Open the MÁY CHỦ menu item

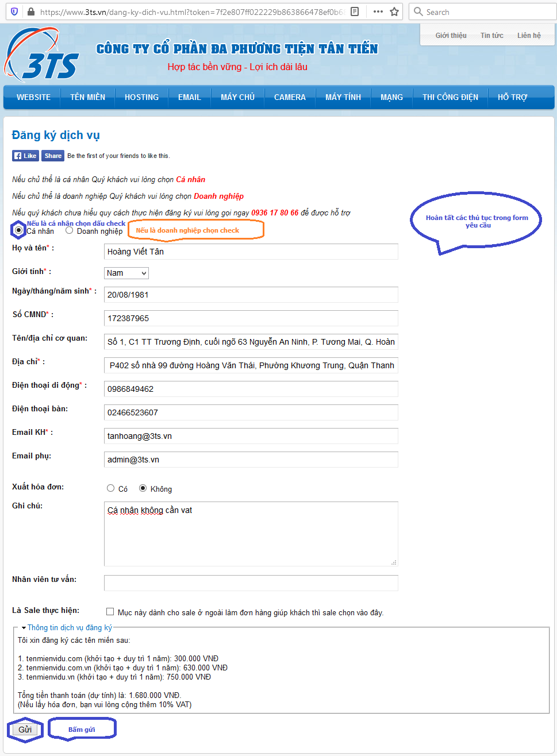click(237, 97)
